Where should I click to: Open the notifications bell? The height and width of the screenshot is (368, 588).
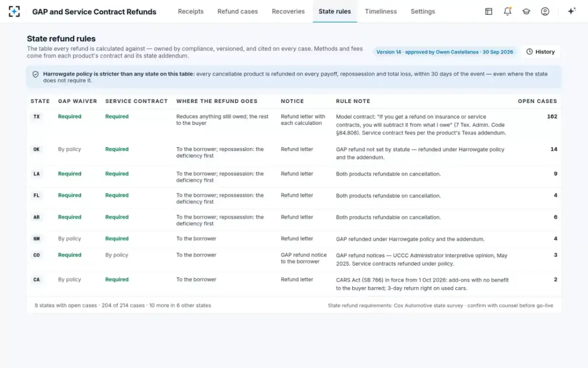click(508, 11)
